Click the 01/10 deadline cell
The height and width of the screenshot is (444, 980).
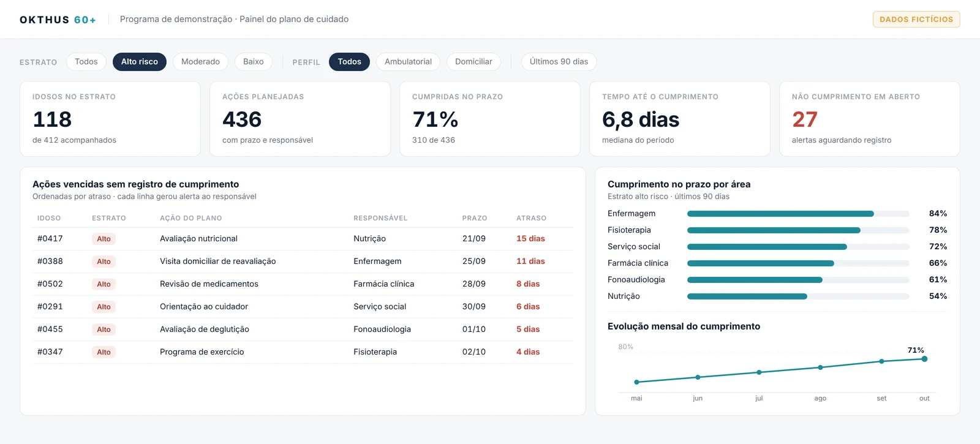click(x=474, y=329)
